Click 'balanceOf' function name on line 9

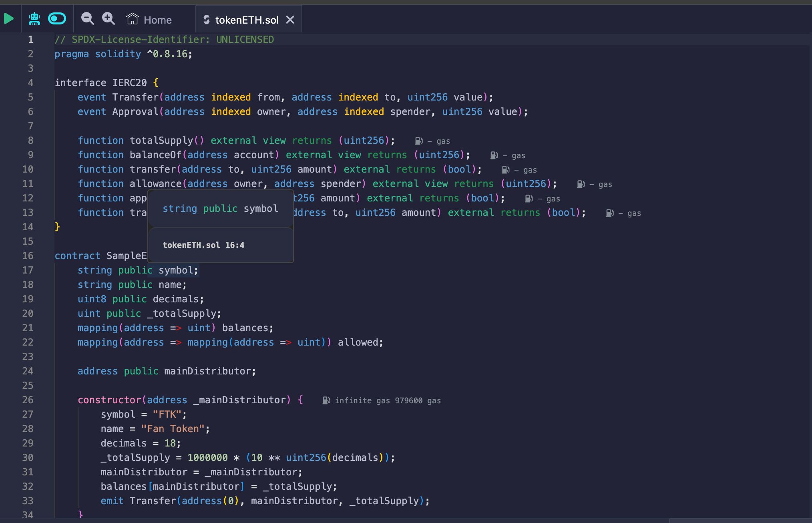[156, 155]
